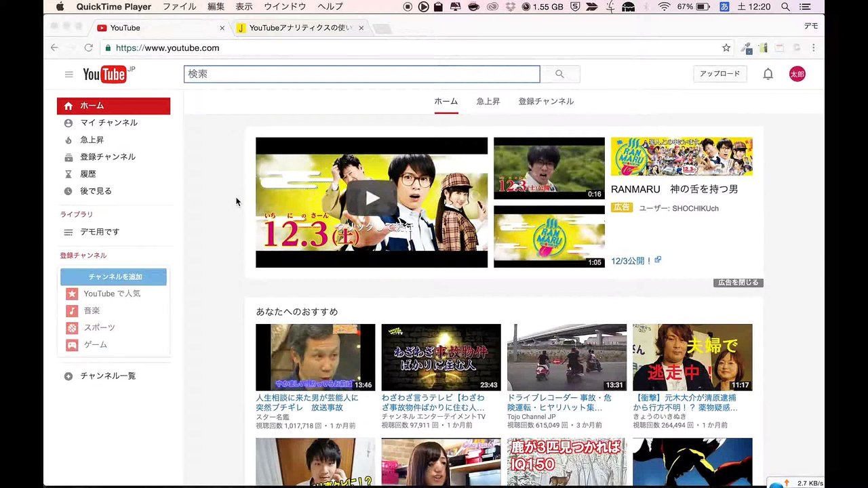
Task: Open the 後で見る sidebar link
Action: point(96,191)
